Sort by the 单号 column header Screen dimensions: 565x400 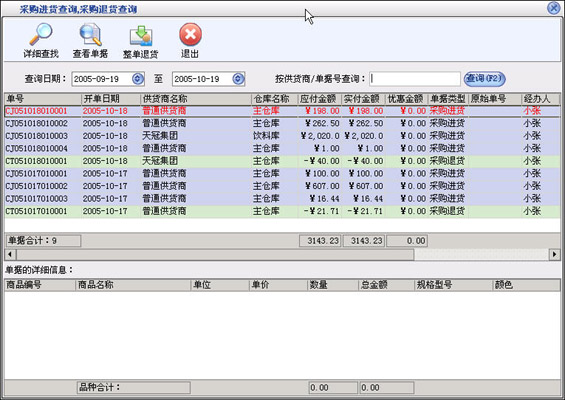pos(43,99)
